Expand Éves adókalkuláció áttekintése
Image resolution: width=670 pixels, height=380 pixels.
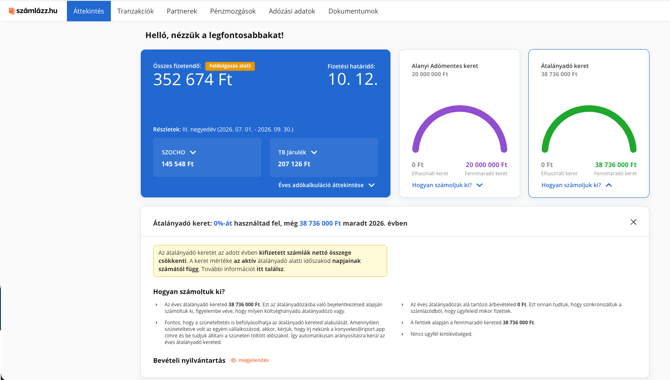326,185
